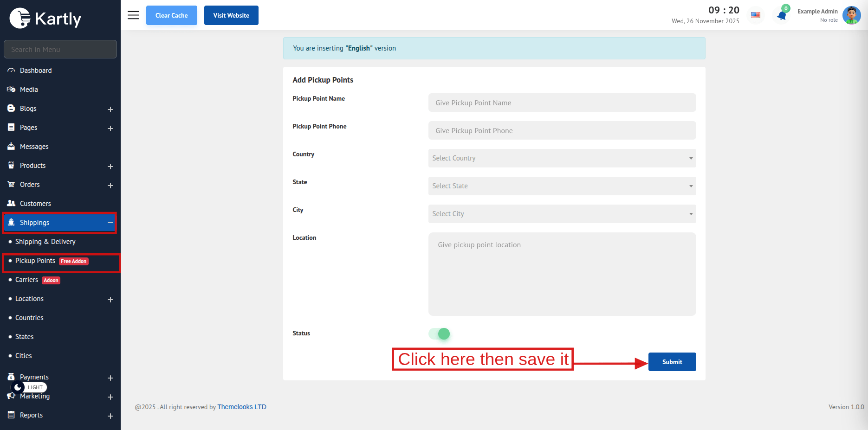This screenshot has height=430, width=868.
Task: Open the Select State dropdown
Action: point(562,186)
